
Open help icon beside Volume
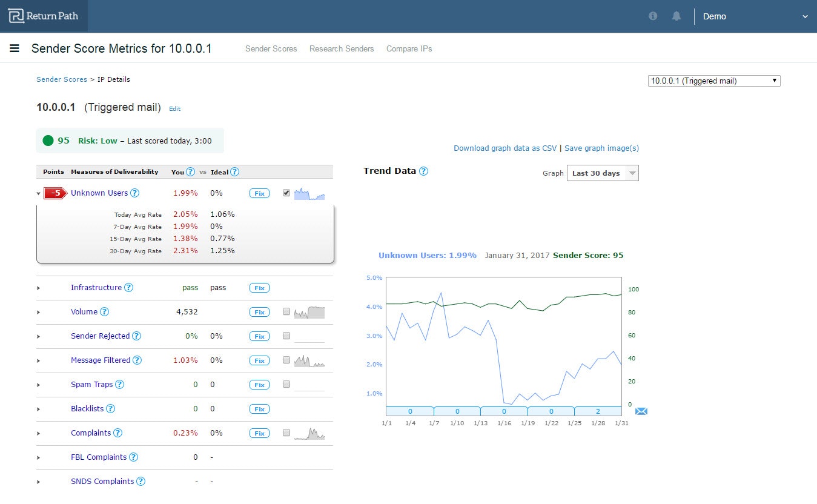[104, 312]
